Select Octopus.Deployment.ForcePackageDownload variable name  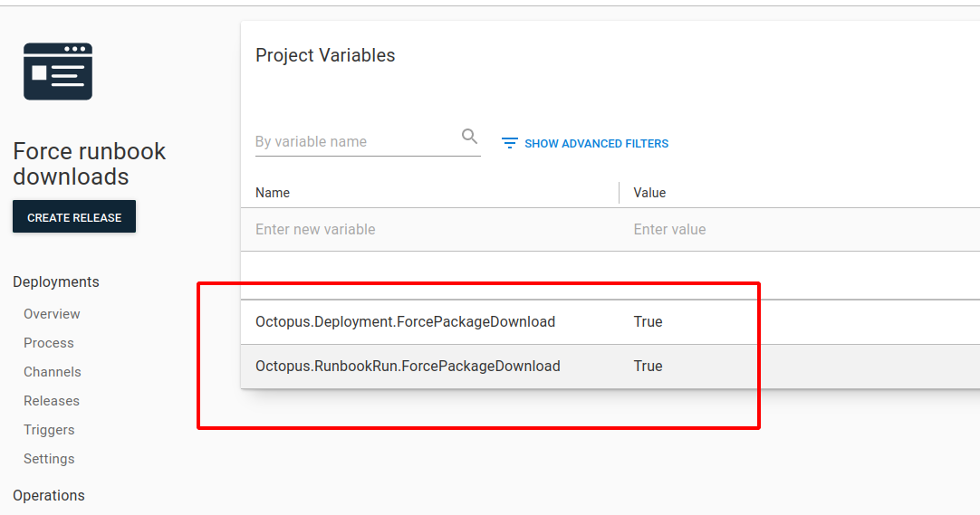(405, 322)
